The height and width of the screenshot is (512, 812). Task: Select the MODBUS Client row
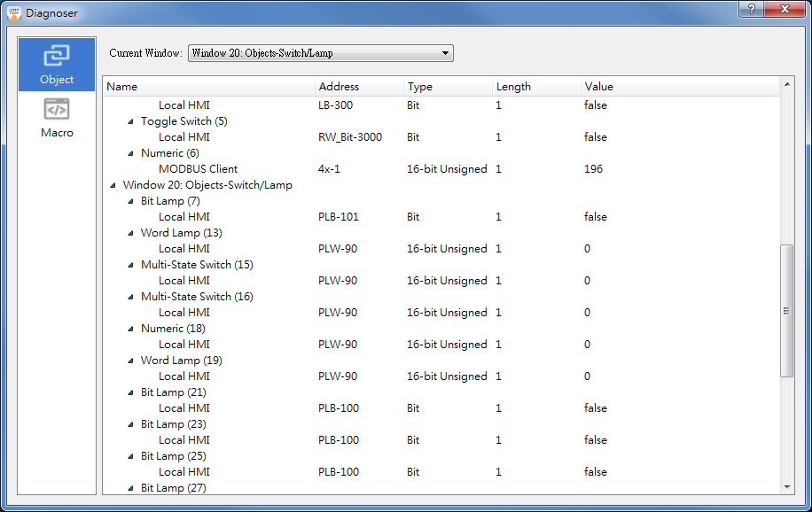pos(198,169)
